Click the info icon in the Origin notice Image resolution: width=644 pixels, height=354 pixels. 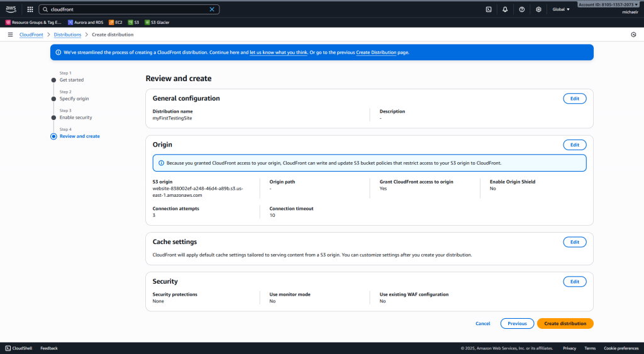161,163
